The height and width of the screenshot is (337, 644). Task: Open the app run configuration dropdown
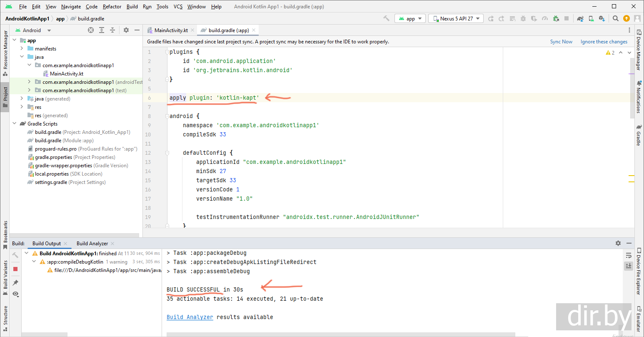[x=410, y=18]
